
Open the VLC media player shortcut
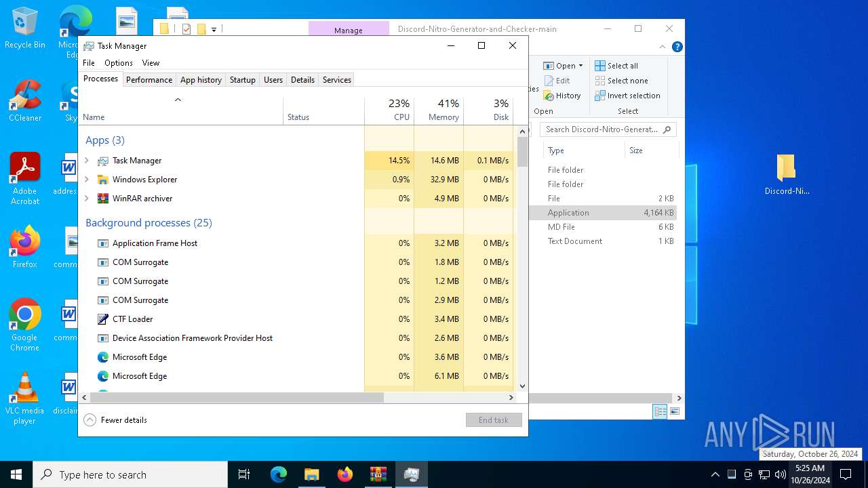point(25,399)
